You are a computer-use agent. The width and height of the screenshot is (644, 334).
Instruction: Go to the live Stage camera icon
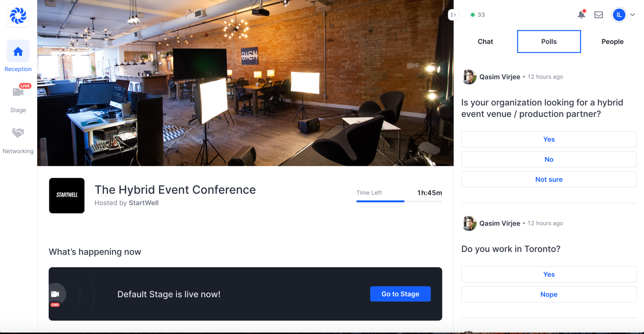18,92
